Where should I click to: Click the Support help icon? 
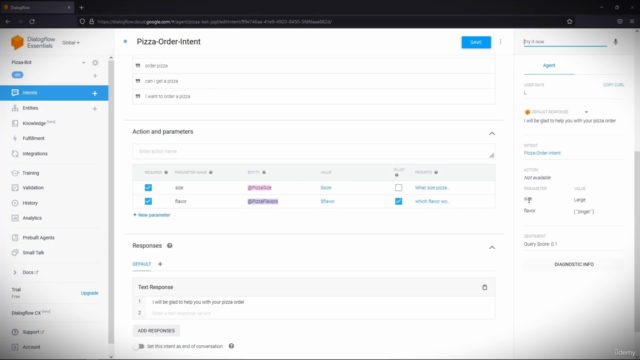tap(15, 332)
